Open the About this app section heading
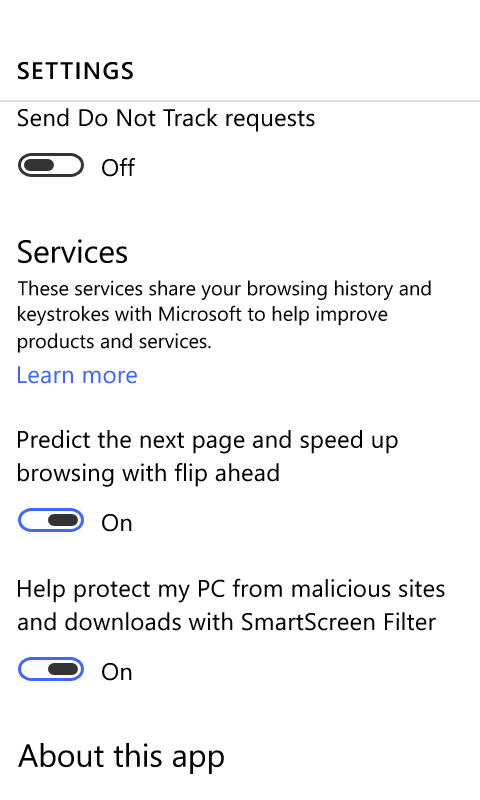480x800 pixels. [x=121, y=757]
